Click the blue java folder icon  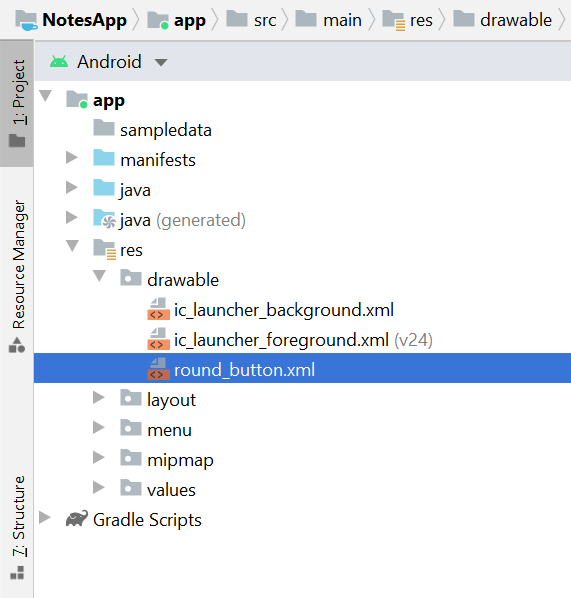104,188
